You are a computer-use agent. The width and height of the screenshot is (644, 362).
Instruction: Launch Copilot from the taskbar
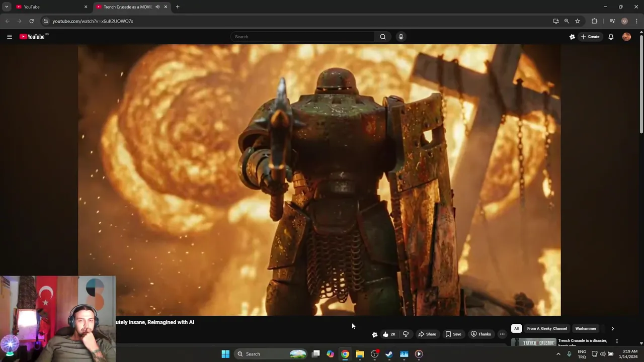point(331,354)
